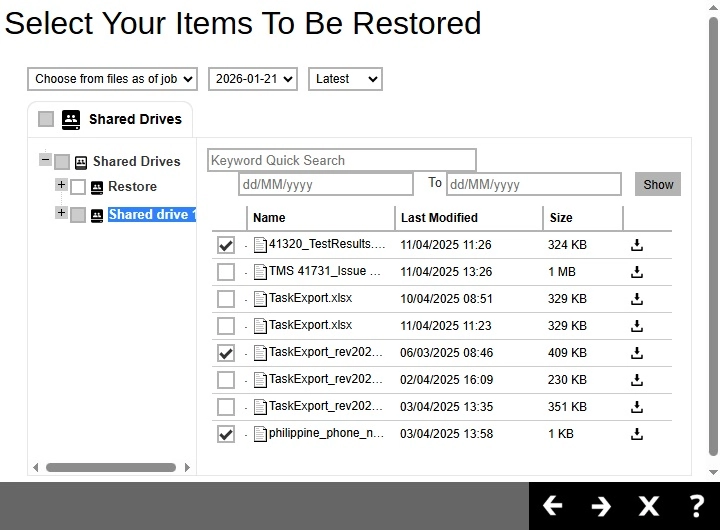The height and width of the screenshot is (530, 720).
Task: Uncheck TaskExport_rev 409 KB checkbox
Action: [226, 353]
